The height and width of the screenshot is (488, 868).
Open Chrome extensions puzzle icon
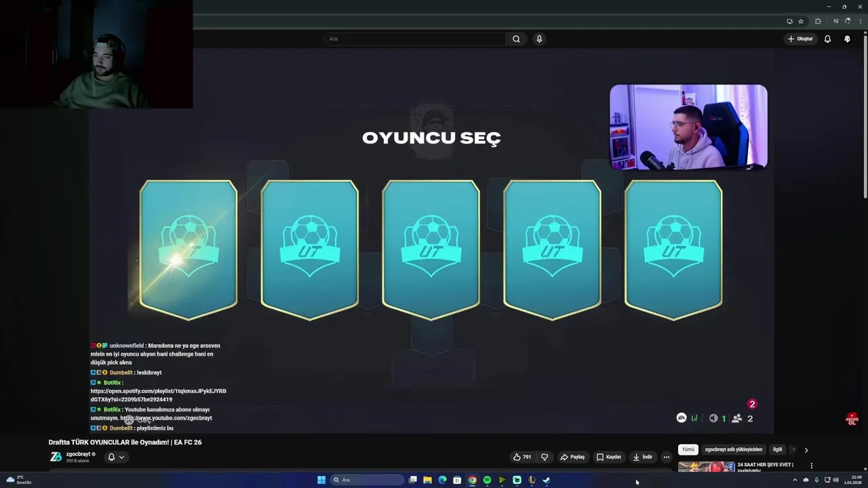pyautogui.click(x=818, y=21)
